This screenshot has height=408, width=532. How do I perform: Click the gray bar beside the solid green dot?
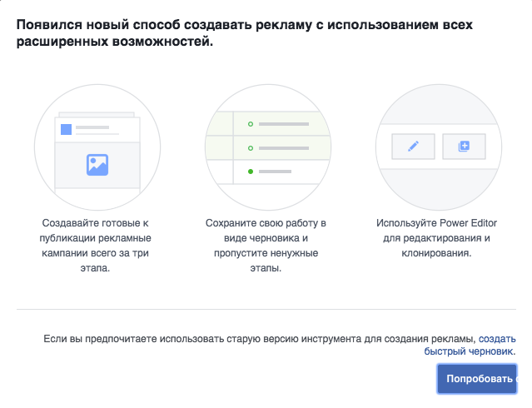point(275,172)
